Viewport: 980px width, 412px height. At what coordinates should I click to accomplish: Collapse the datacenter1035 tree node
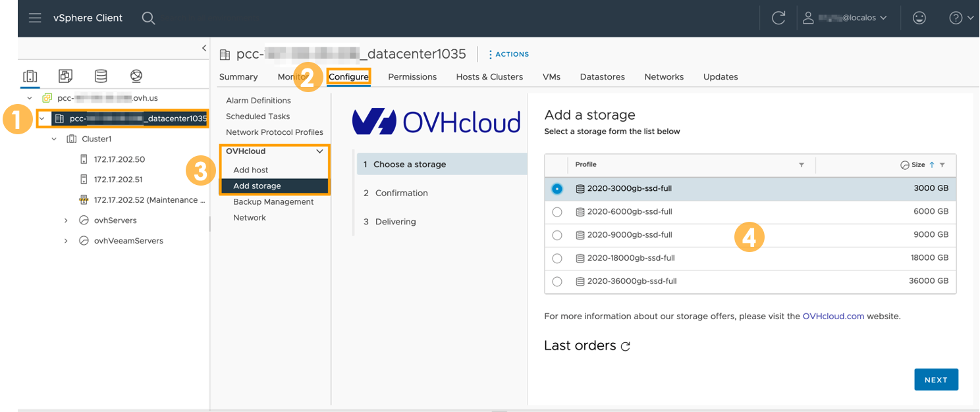(x=43, y=118)
